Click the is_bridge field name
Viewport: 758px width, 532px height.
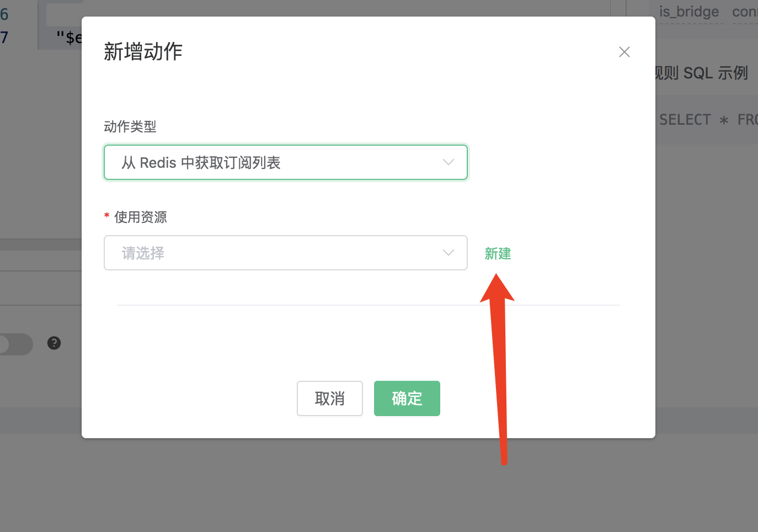(689, 12)
